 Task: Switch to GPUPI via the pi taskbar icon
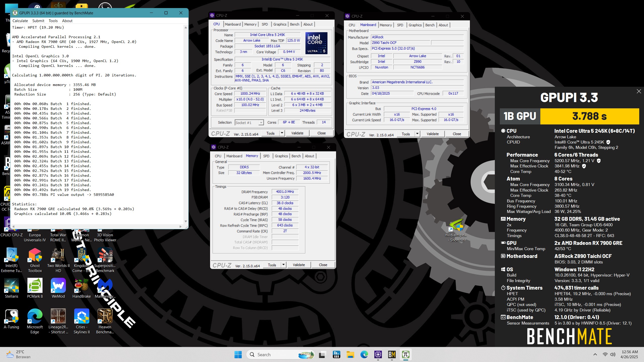point(406,354)
